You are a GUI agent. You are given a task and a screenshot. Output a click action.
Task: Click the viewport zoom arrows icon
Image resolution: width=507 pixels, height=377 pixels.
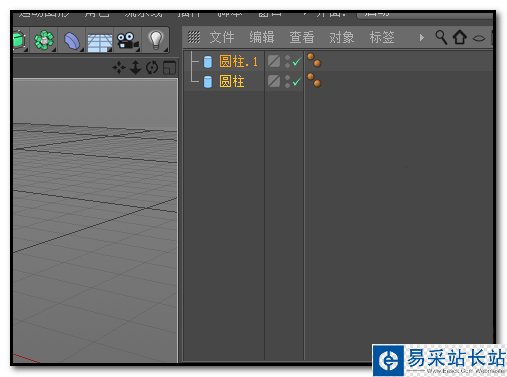pos(135,68)
